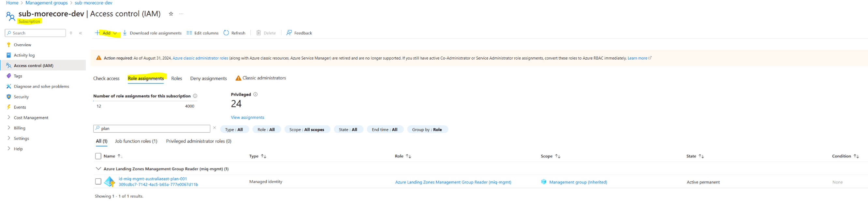Click the sidebar Search field
868x208 pixels.
pyautogui.click(x=36, y=33)
